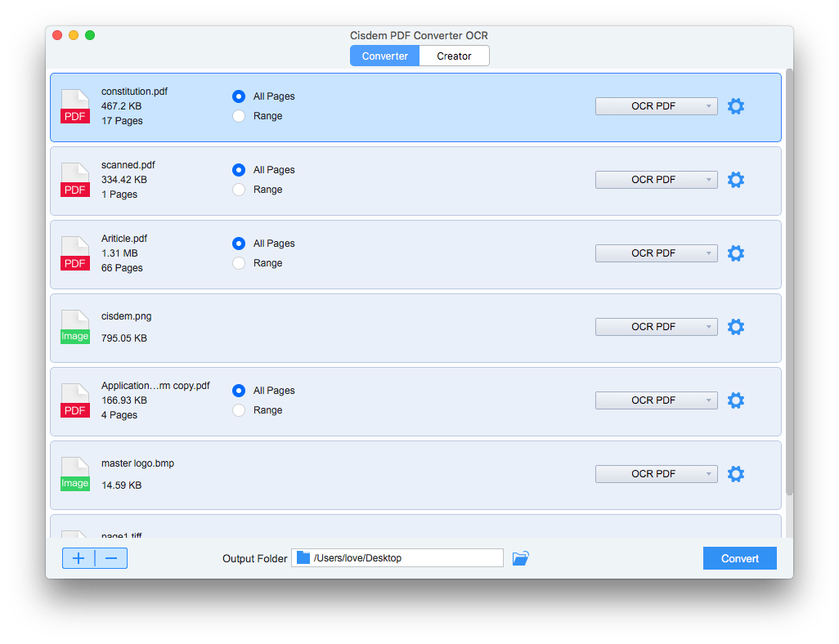Image resolution: width=839 pixels, height=644 pixels.
Task: Open OCR PDF format dropdown for constitution.pdf
Action: pyautogui.click(x=656, y=106)
